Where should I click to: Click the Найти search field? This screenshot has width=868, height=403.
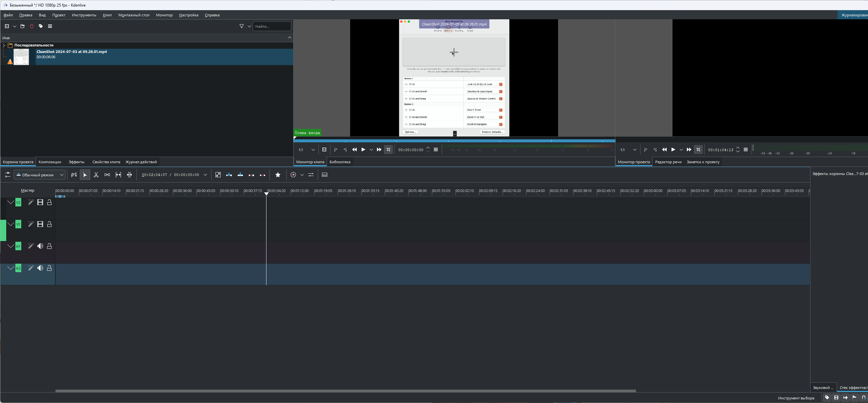point(272,26)
